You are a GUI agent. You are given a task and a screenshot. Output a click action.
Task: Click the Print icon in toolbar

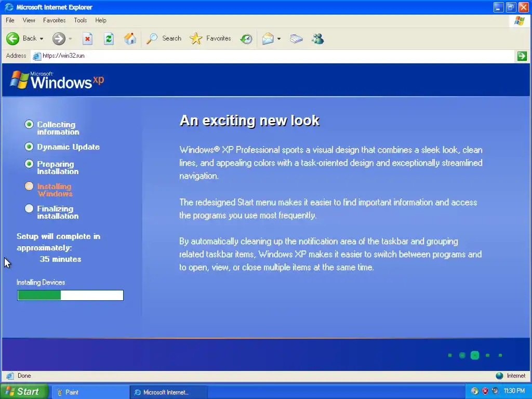[x=296, y=38]
